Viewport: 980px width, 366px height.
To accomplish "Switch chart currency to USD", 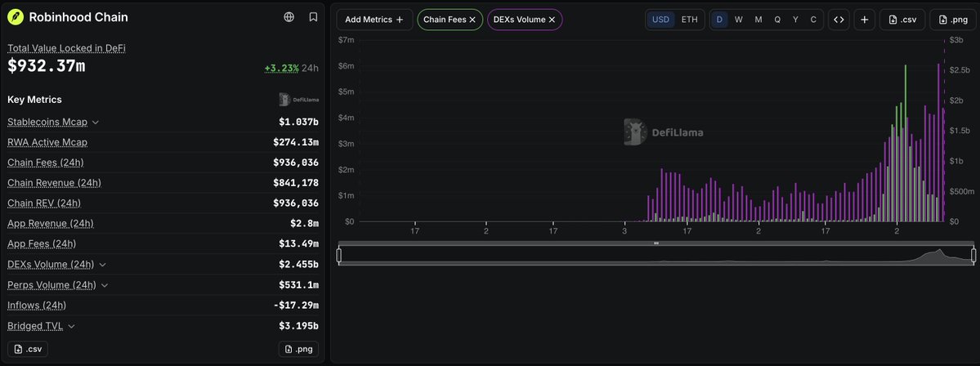I will point(660,20).
